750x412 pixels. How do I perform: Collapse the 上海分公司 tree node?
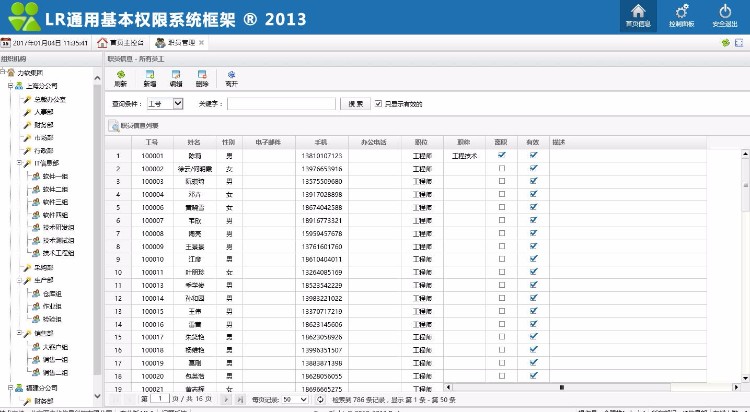click(11, 86)
